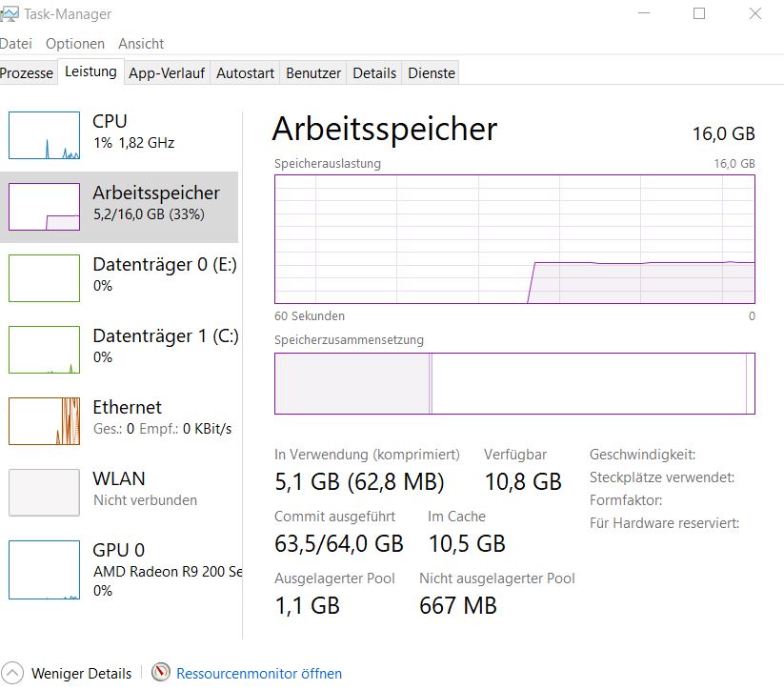Open Datenträger 0 (E:) graph thumbnail
784x690 pixels.
[44, 278]
